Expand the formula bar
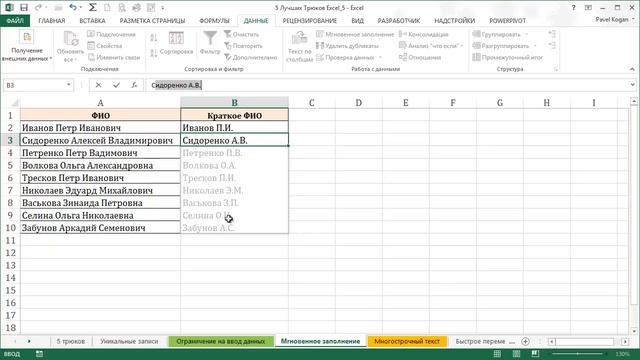This screenshot has width=640, height=360. (x=632, y=85)
